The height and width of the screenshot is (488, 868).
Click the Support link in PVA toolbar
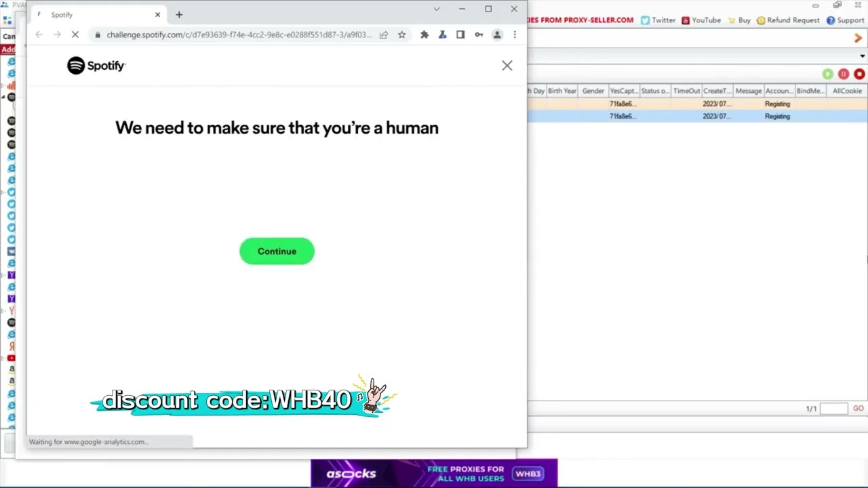coord(845,20)
